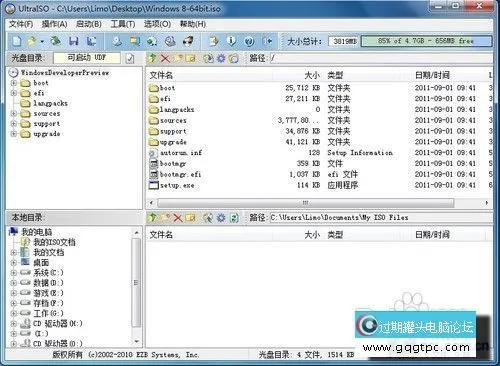Expand the support folder in the ISO tree

[x=14, y=124]
